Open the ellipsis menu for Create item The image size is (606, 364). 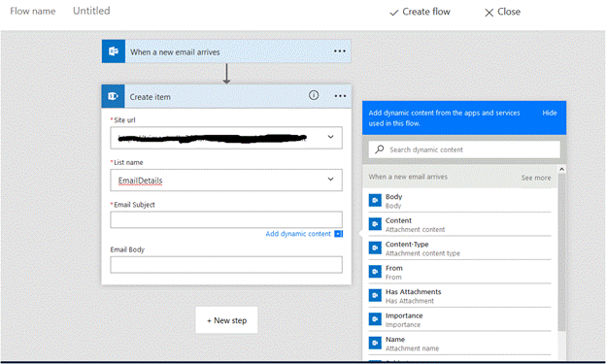[340, 96]
